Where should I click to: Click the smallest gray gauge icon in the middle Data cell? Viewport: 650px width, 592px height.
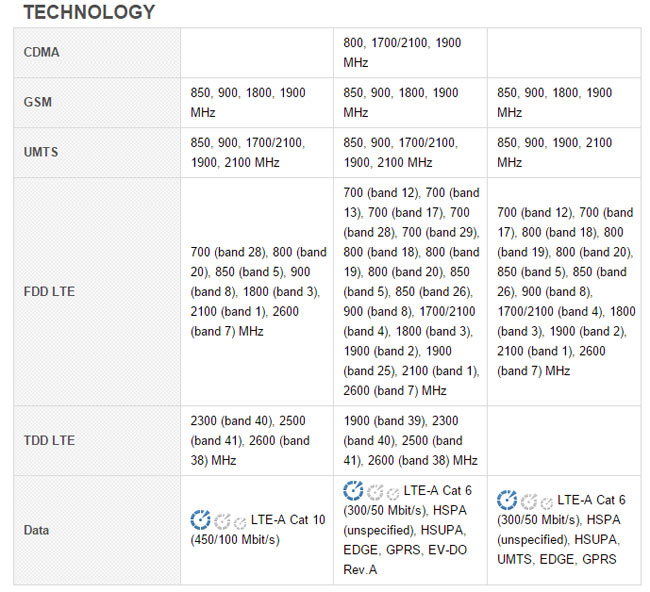[393, 493]
